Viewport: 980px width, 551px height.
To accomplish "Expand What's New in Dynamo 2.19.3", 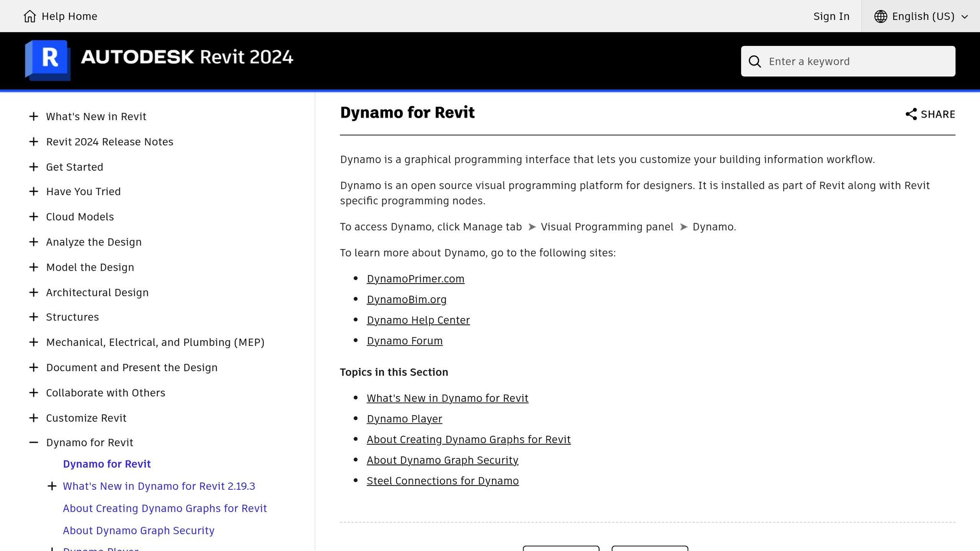I will (x=52, y=486).
